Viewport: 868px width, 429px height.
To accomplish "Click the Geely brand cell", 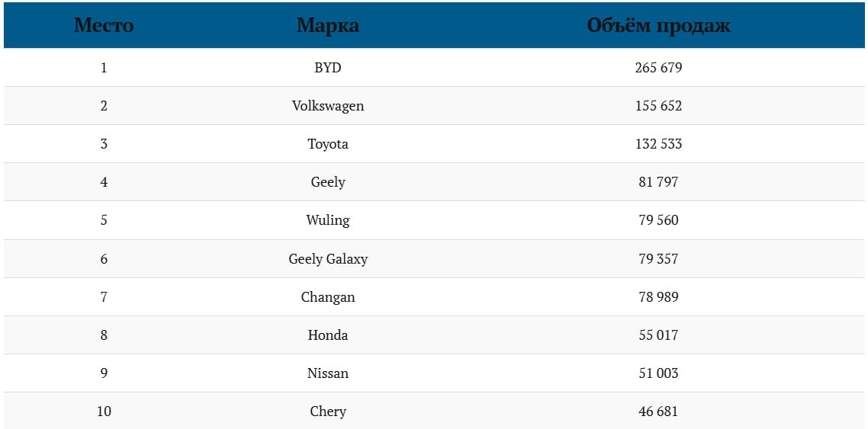I will [328, 182].
